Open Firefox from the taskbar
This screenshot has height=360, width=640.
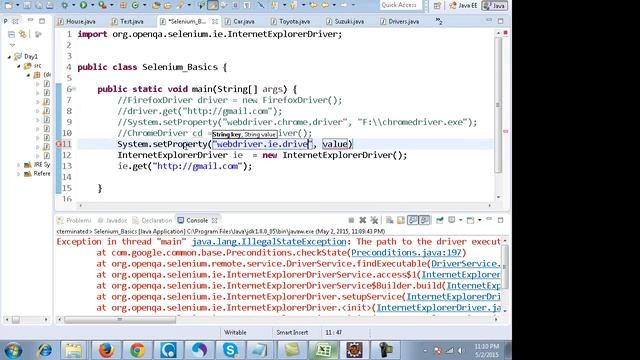(x=106, y=350)
